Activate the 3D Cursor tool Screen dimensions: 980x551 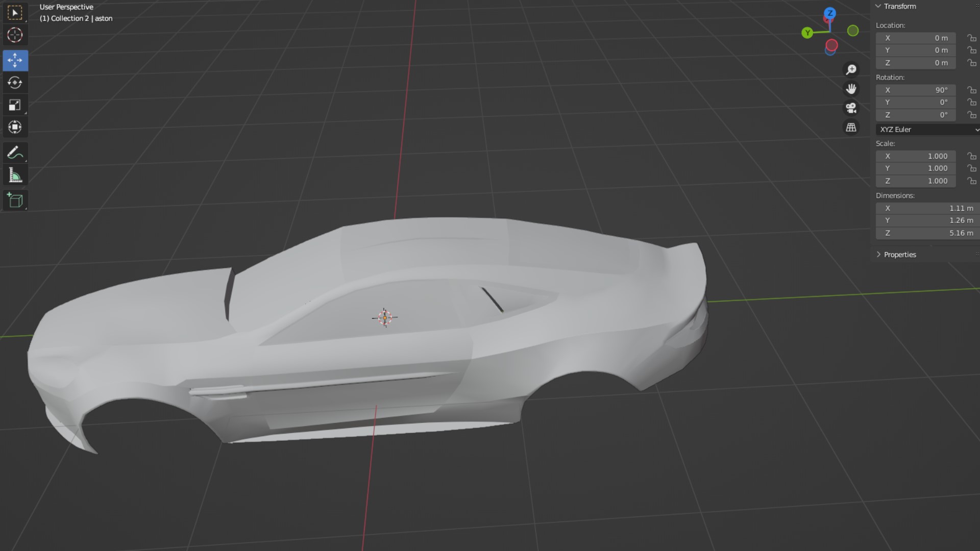coord(15,35)
